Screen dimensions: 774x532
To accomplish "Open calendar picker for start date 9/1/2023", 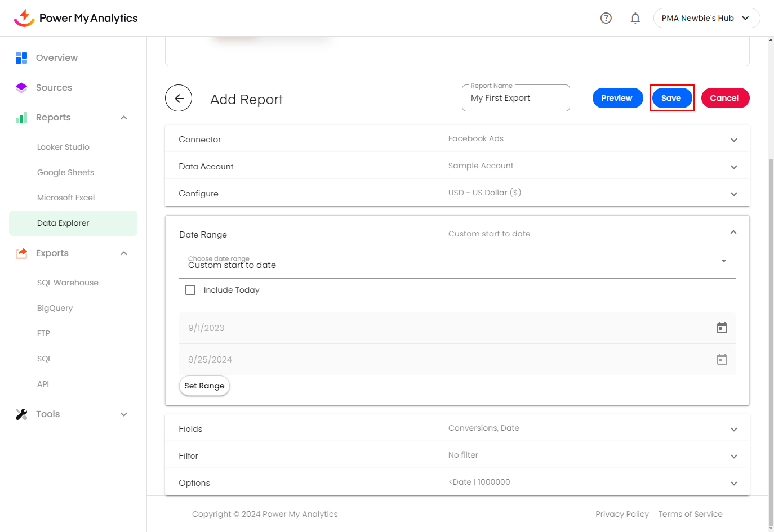I will click(x=722, y=328).
